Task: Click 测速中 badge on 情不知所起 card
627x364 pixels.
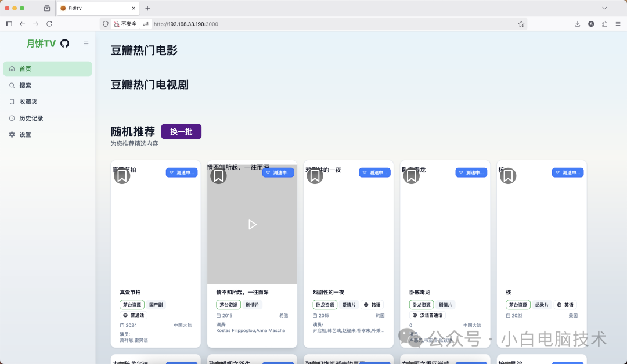Action: point(278,172)
